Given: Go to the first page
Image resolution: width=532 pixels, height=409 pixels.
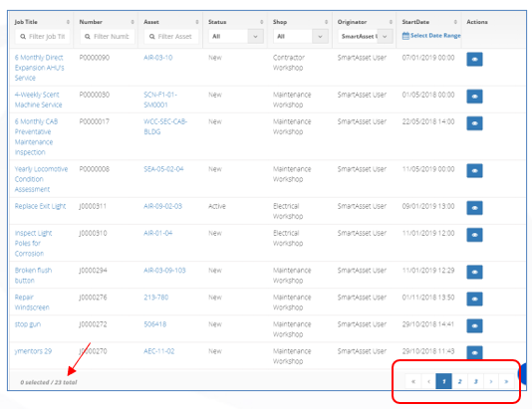Looking at the screenshot, I should (x=412, y=381).
